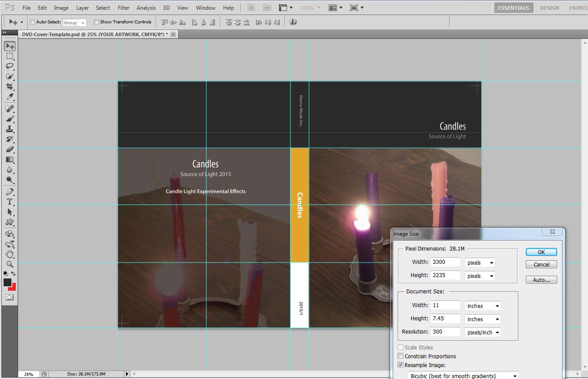Uncheck the Resample Image checkbox
Viewport: 588px width, 379px height.
click(x=401, y=365)
